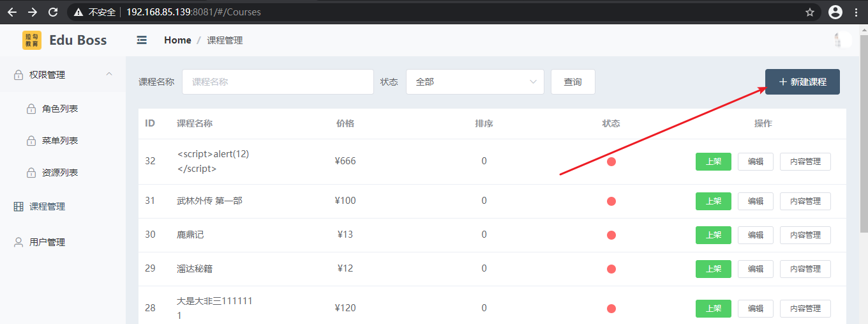Click the red status dot for 溜达秘籍
This screenshot has width=868, height=324.
[x=611, y=269]
